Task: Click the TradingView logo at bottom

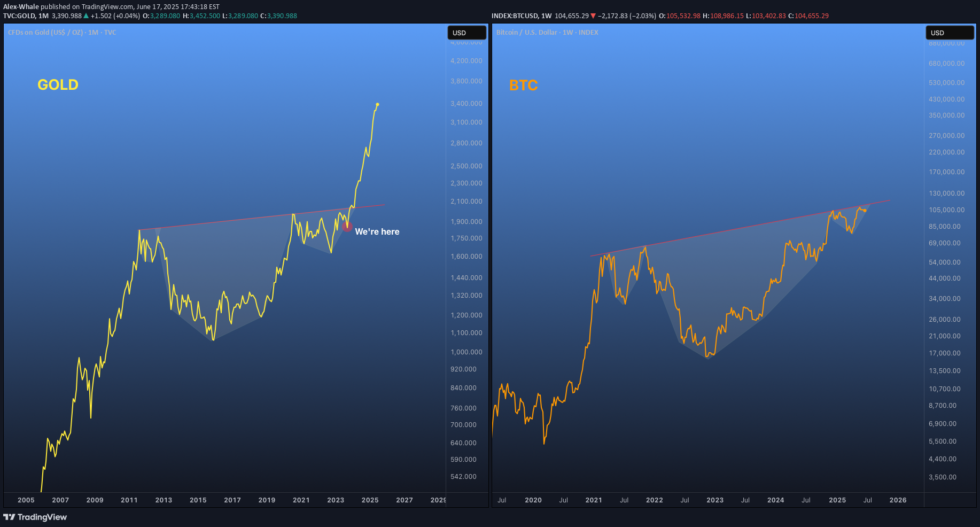Action: tap(35, 517)
